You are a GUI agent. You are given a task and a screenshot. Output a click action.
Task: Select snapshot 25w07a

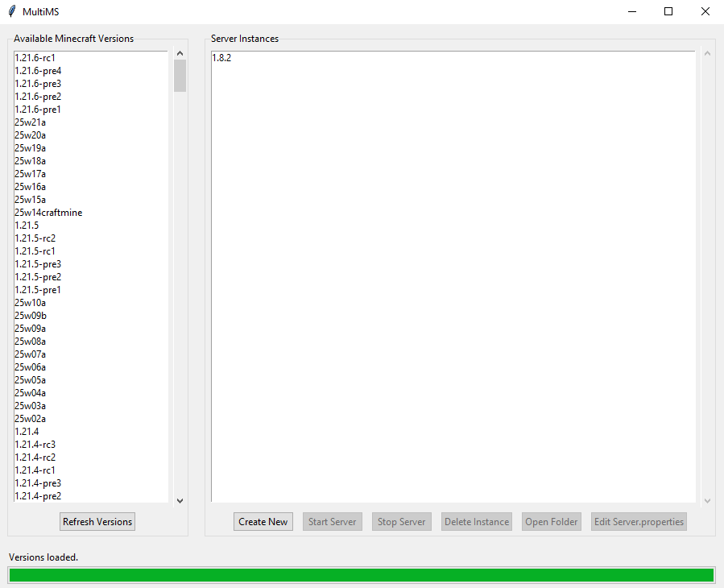tap(90, 355)
